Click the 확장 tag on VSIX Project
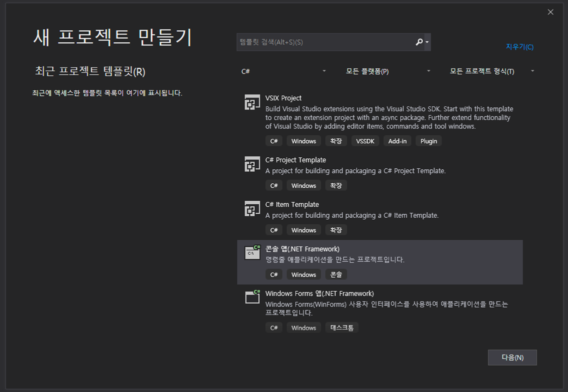This screenshot has width=568, height=392. [x=336, y=141]
